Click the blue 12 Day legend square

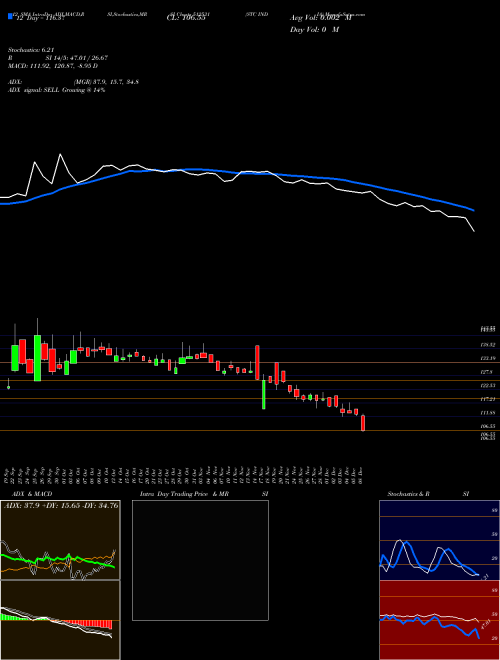click(11, 16)
